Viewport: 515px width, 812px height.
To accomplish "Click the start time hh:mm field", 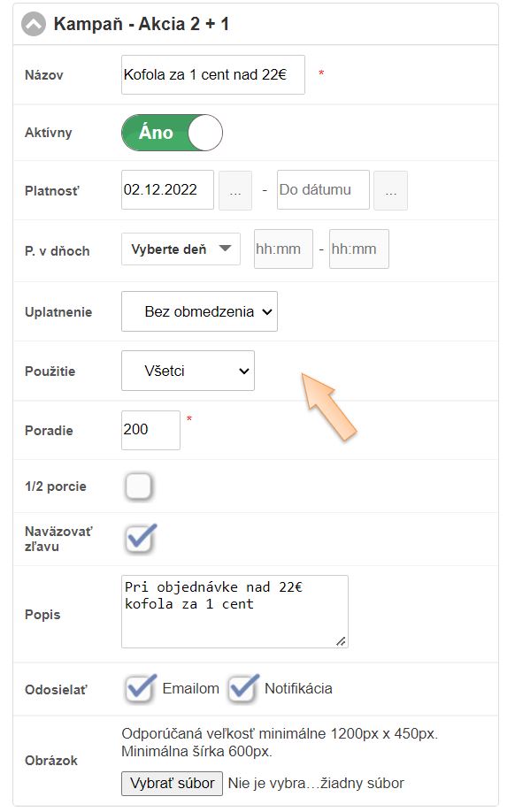I will point(283,249).
